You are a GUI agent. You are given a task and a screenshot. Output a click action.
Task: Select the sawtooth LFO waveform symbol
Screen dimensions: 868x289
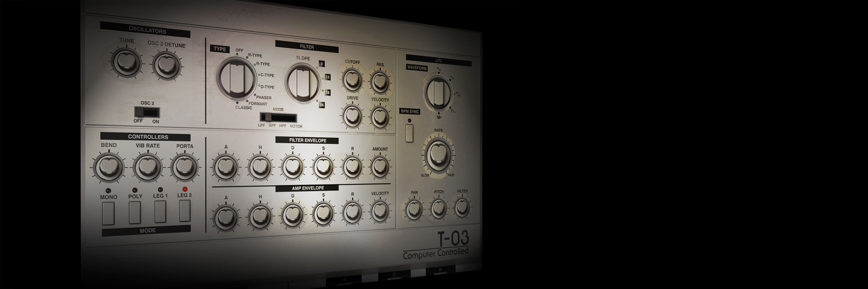[453, 110]
